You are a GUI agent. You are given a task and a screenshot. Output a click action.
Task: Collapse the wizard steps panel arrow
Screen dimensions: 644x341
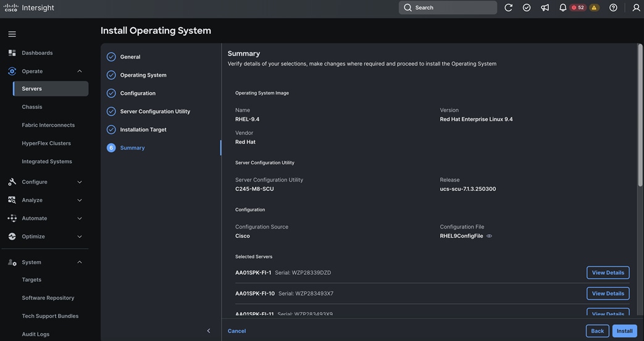pos(209,330)
